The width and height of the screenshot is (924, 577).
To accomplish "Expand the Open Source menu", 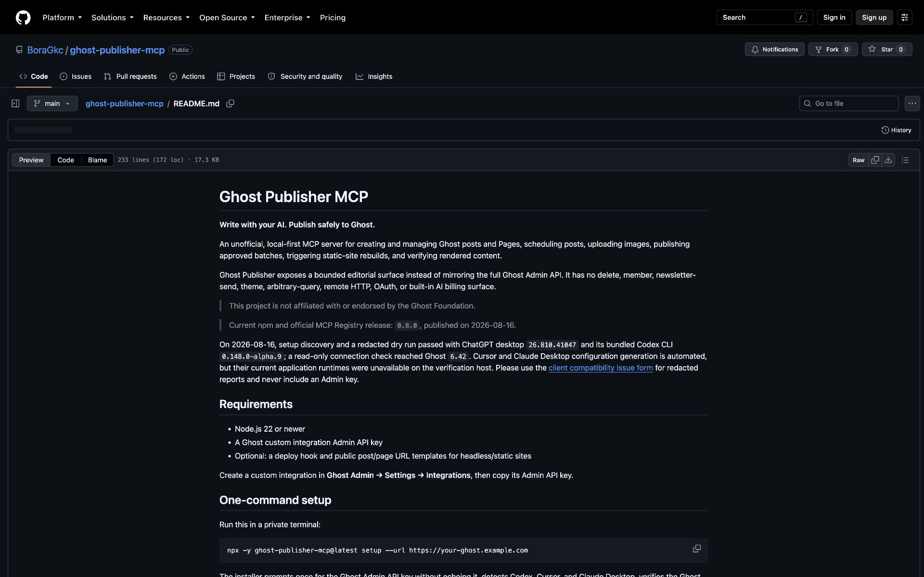I will tap(227, 17).
